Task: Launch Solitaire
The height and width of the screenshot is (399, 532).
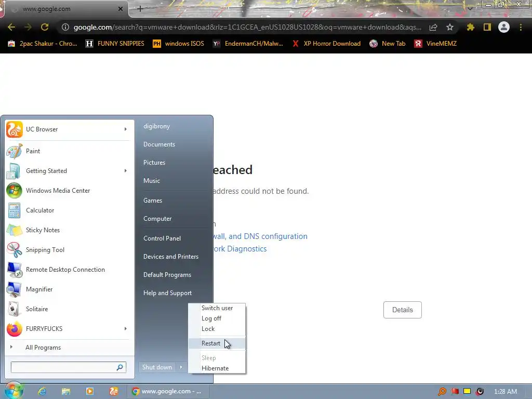Action: coord(68,309)
